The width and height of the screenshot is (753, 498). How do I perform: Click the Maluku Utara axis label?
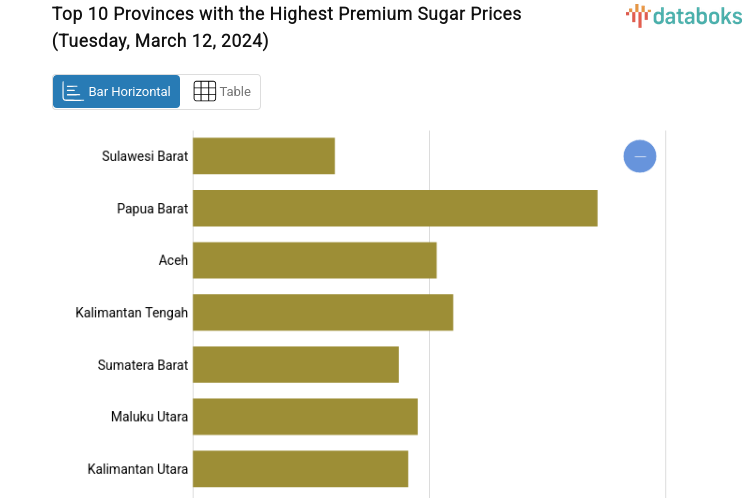[x=149, y=417]
